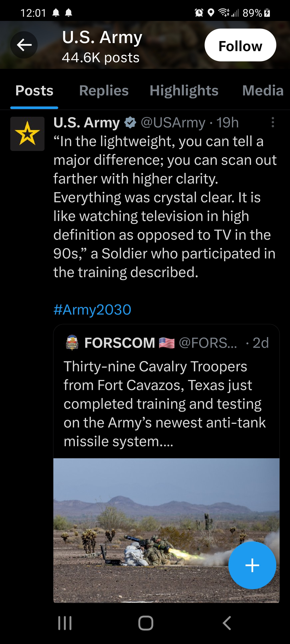
Task: Switch to the Highlights tab
Action: coord(184,91)
